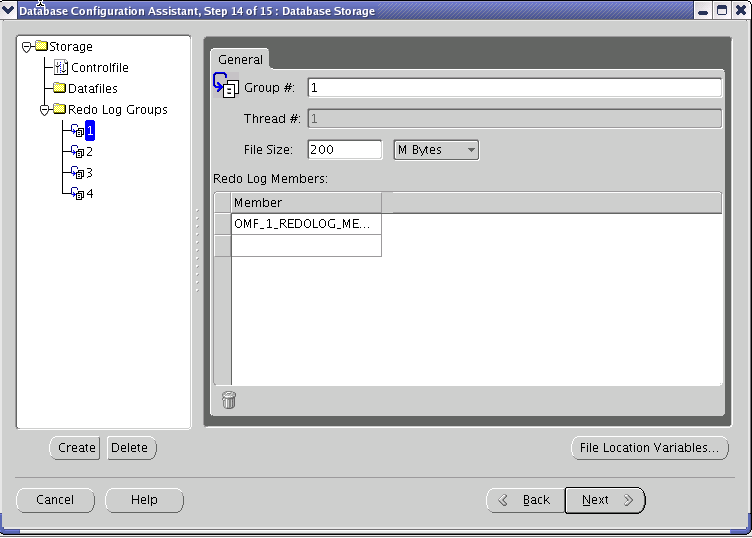Select Controlfile in the storage tree
752x538 pixels.
coord(100,68)
